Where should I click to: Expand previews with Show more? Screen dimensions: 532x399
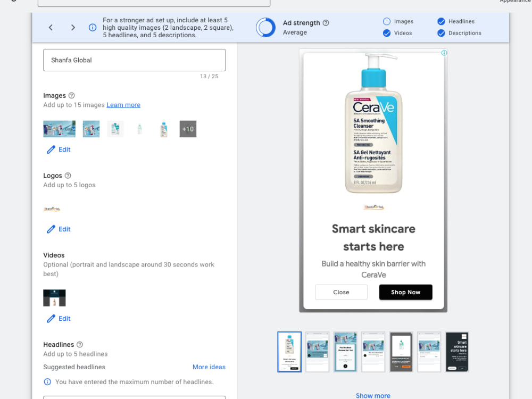pyautogui.click(x=373, y=396)
